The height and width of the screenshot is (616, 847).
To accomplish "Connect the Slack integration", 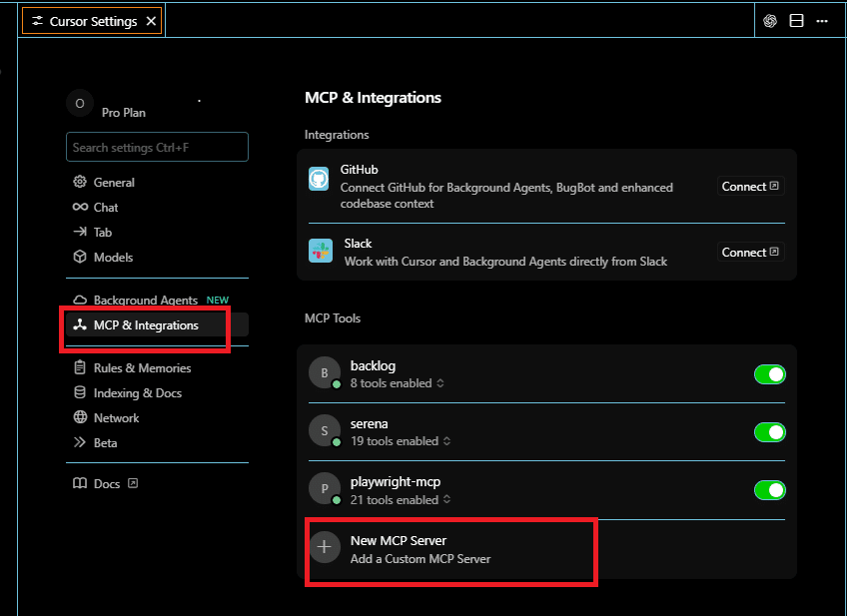I will 750,253.
